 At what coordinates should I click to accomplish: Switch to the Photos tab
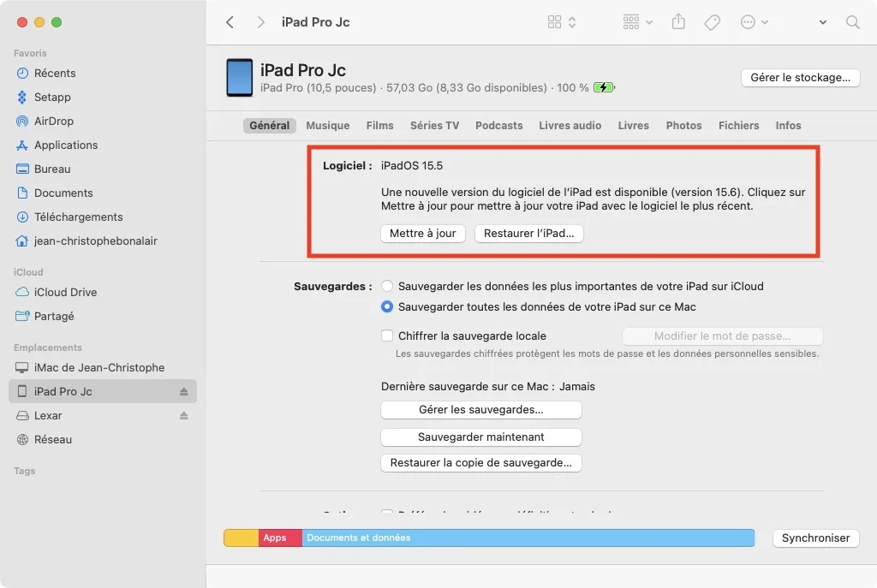tap(683, 126)
